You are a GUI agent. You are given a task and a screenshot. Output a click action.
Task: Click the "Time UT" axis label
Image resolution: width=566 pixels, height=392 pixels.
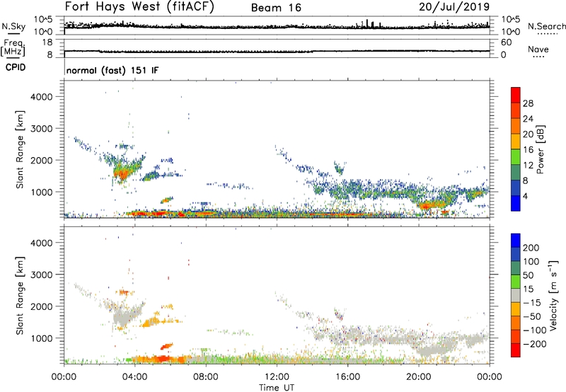277,388
